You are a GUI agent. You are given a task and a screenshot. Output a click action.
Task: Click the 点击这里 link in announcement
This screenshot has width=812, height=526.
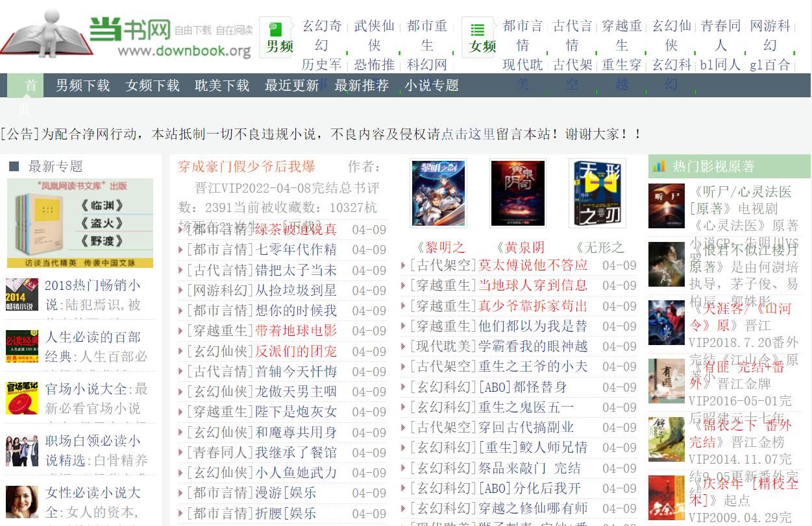(468, 134)
